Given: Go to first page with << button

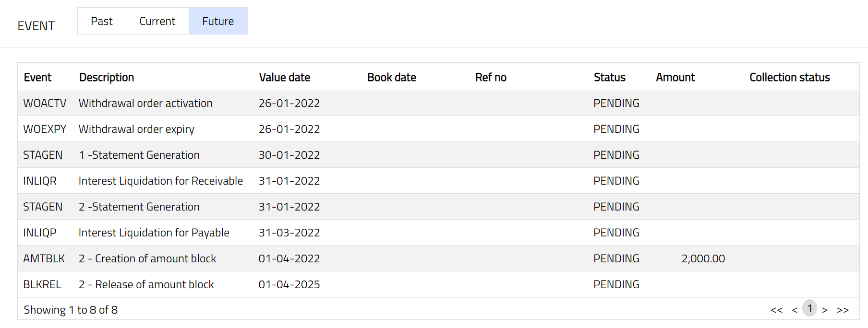Looking at the screenshot, I should pyautogui.click(x=776, y=310).
